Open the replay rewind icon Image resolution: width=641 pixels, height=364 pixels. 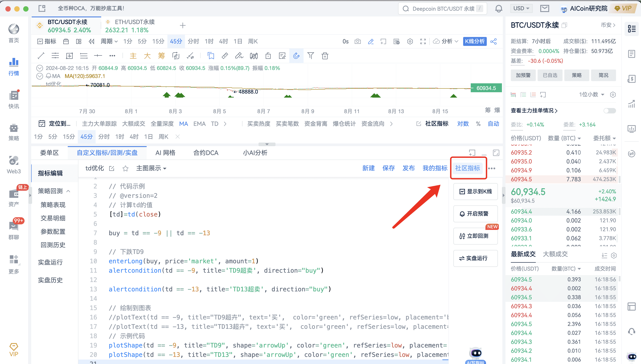[92, 41]
